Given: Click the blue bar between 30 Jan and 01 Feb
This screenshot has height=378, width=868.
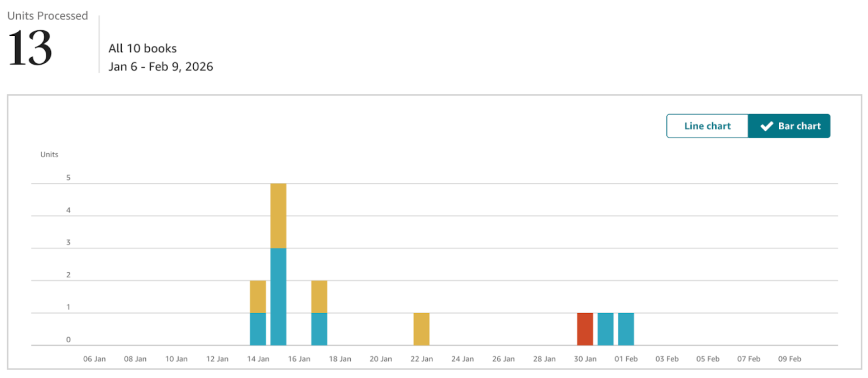Looking at the screenshot, I should [x=605, y=329].
